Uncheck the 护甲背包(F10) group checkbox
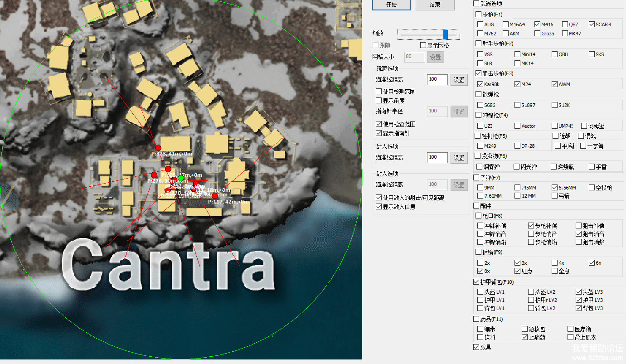Viewport: 626px width, 364px height. pos(476,282)
